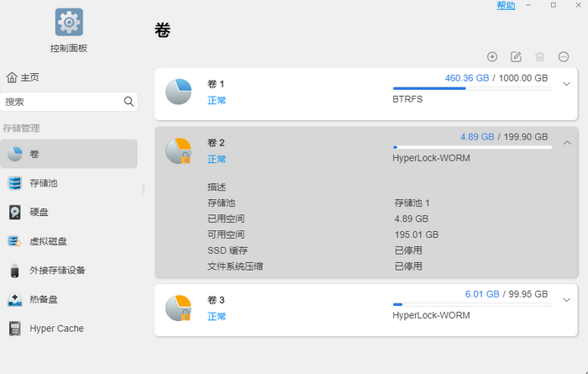Click the add volume plus icon

pyautogui.click(x=492, y=56)
